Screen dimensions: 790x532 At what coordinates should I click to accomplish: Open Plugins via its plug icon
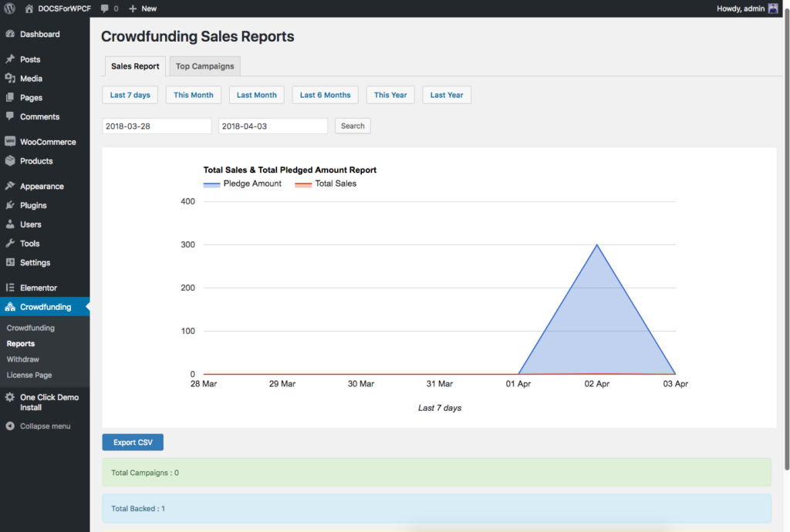(x=10, y=206)
